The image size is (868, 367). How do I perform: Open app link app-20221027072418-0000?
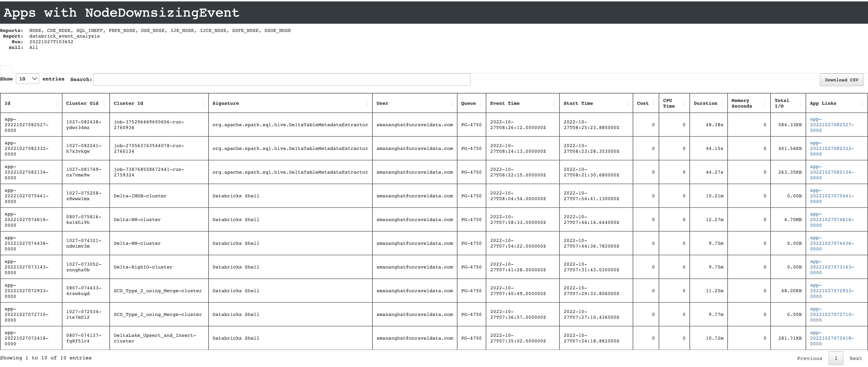pyautogui.click(x=832, y=338)
